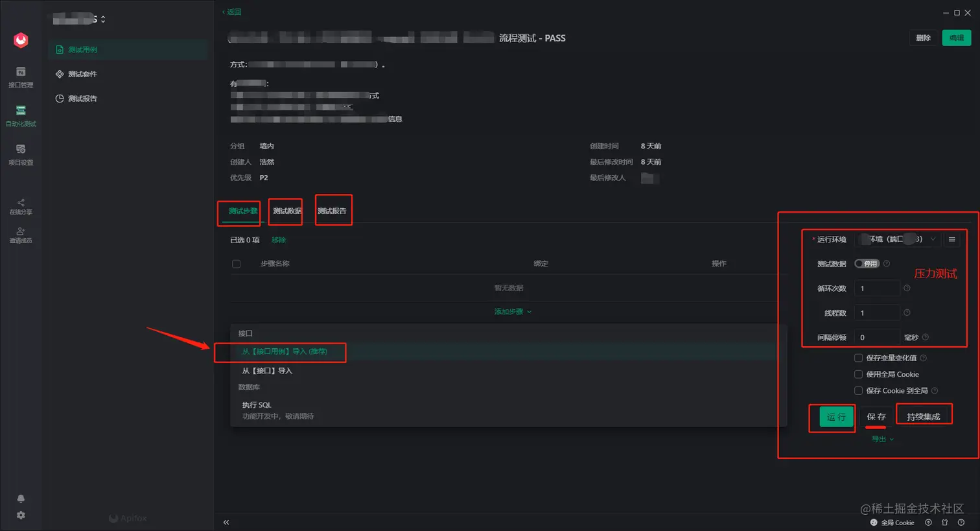Click the priority value P2
This screenshot has height=531, width=980.
click(x=264, y=178)
